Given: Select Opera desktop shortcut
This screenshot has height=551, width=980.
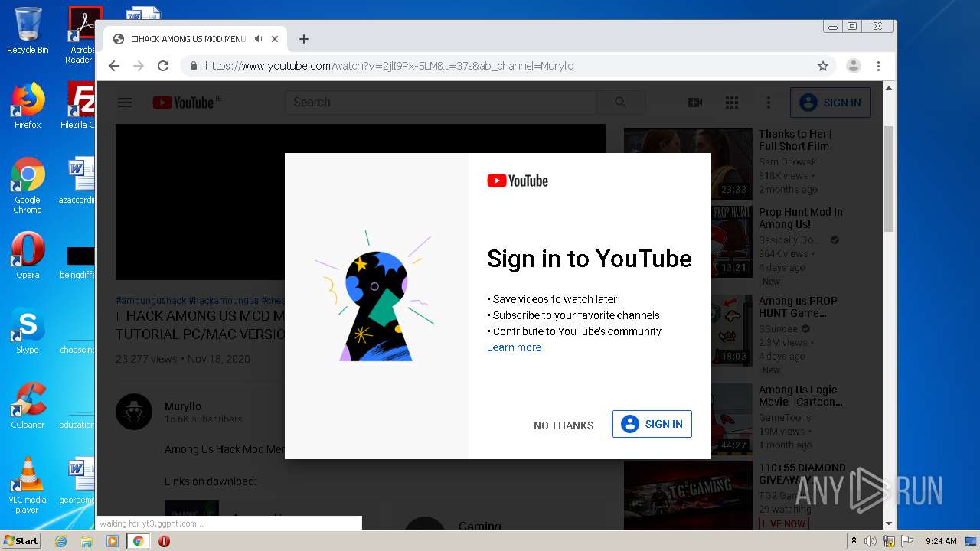Looking at the screenshot, I should 28,255.
